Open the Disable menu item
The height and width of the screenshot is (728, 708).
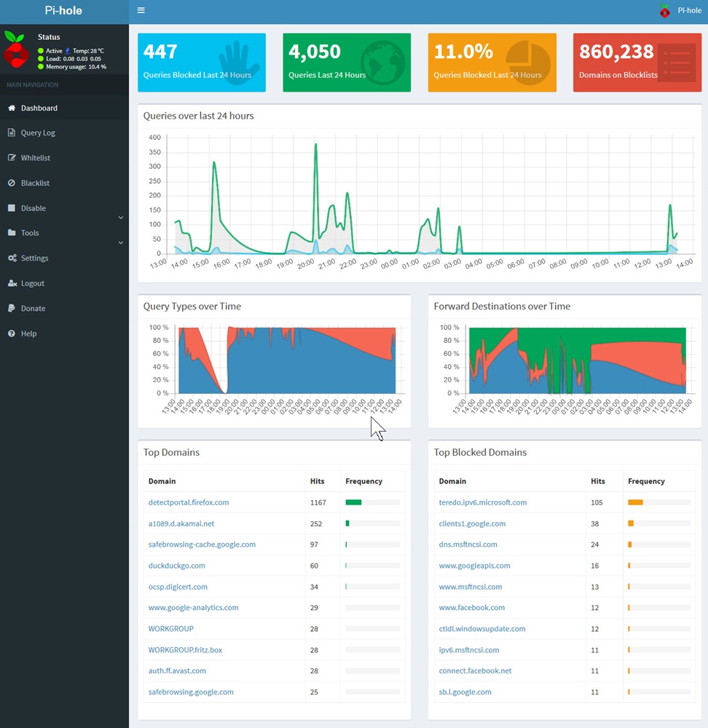click(x=34, y=208)
